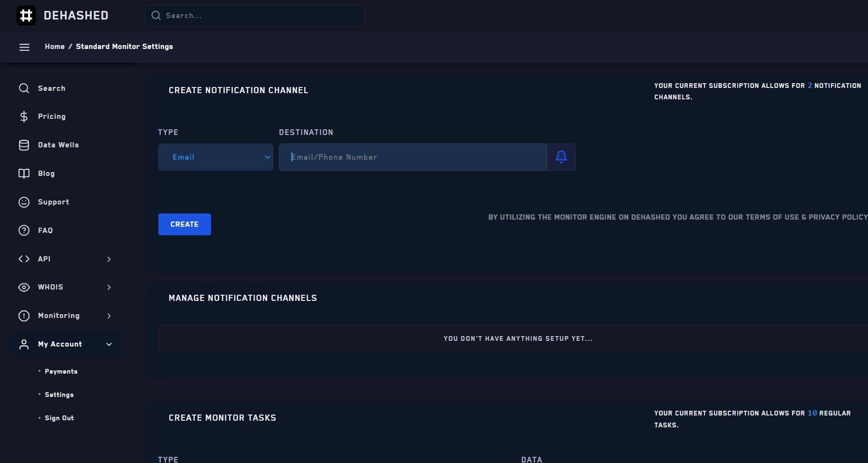Go to the Pricing page
Viewport: 868px width, 463px height.
(52, 116)
